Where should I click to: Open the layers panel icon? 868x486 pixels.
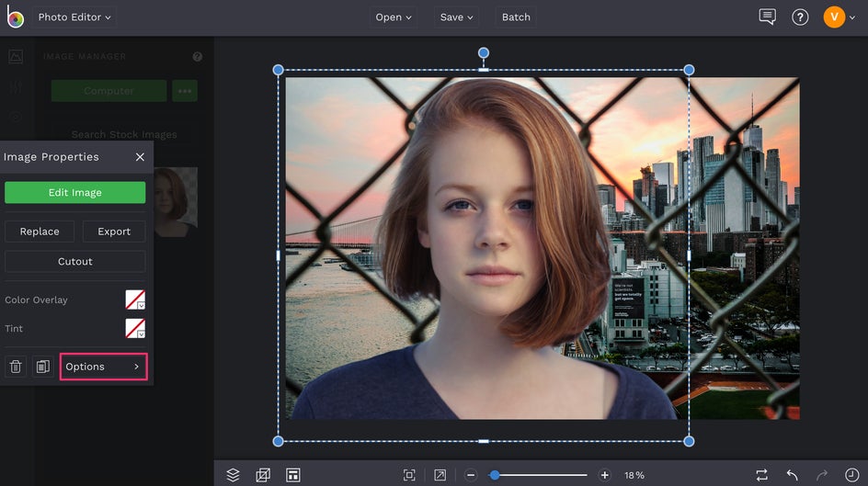(233, 475)
